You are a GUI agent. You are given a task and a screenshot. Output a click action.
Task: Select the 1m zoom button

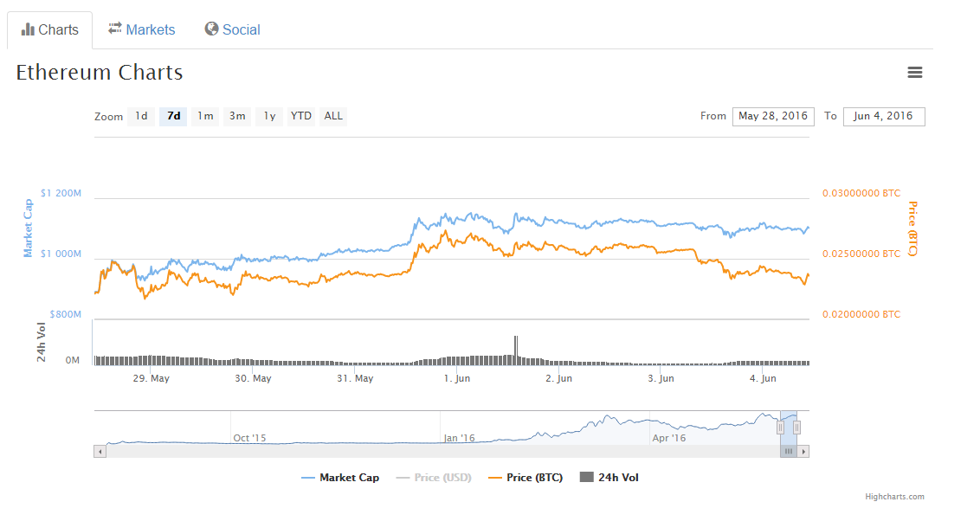tap(204, 116)
